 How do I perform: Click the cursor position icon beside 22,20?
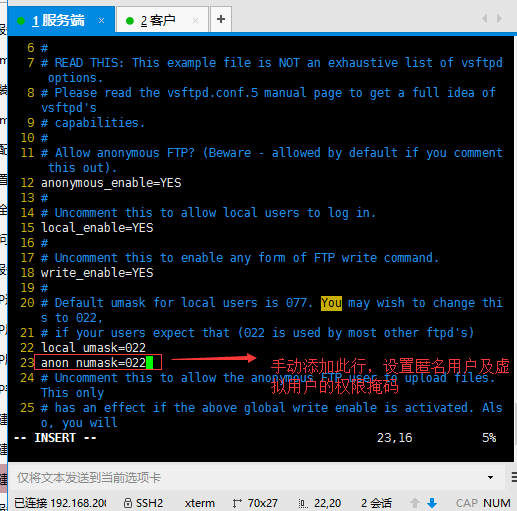[303, 503]
